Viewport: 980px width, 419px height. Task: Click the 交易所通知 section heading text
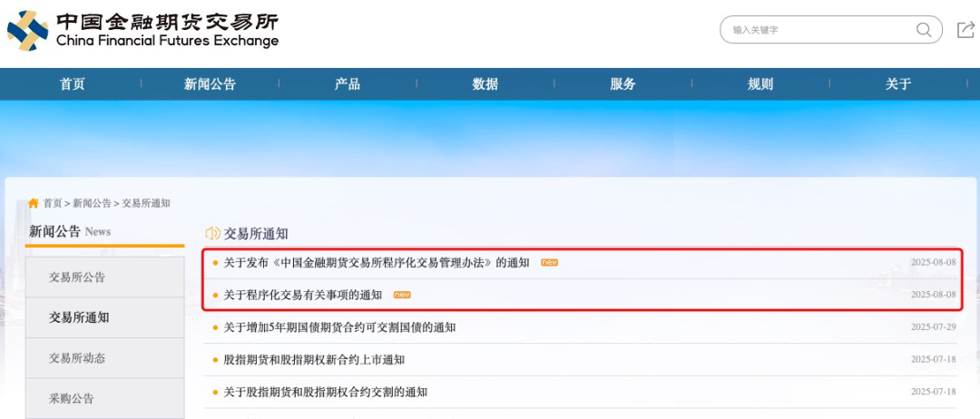tap(256, 234)
